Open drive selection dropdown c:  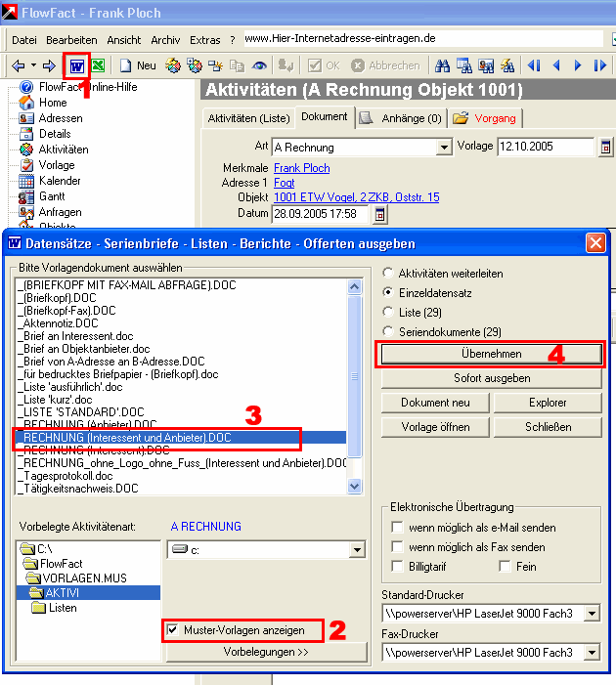(357, 550)
